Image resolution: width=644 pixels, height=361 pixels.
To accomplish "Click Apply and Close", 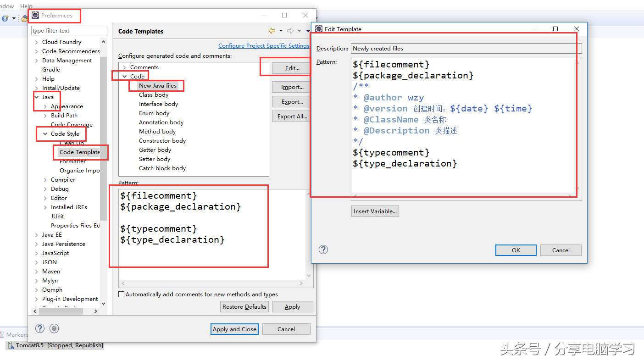I will pos(234,329).
